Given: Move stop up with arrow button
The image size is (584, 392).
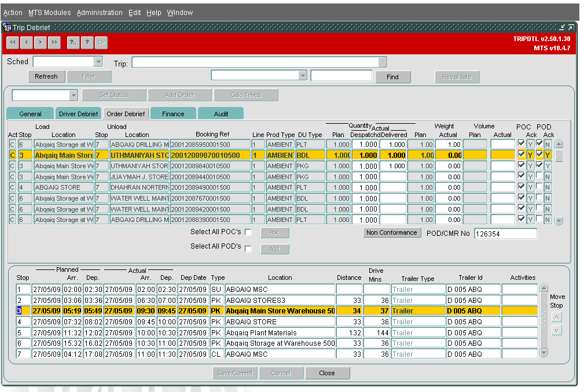Looking at the screenshot, I should coord(556,317).
